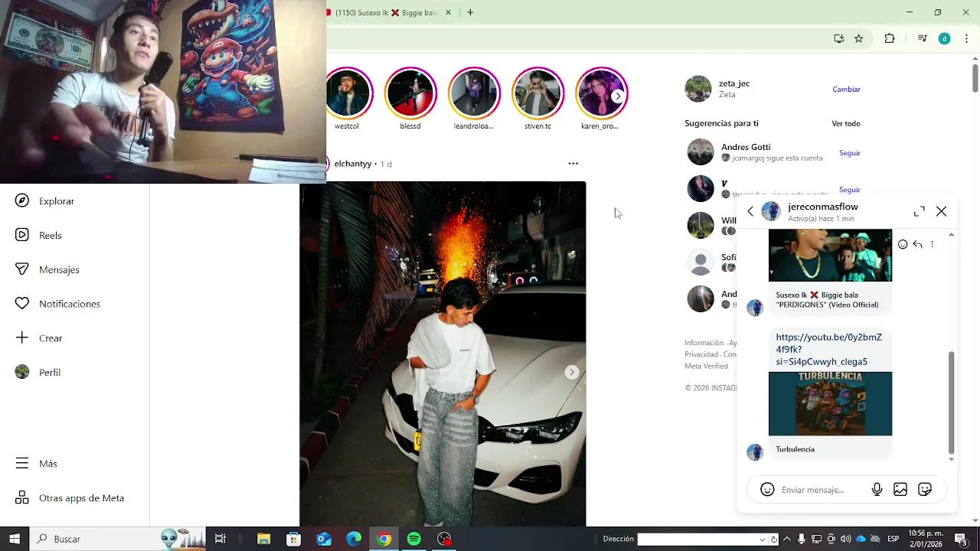The width and height of the screenshot is (980, 551).
Task: Open Perfil from the sidebar
Action: click(x=39, y=373)
